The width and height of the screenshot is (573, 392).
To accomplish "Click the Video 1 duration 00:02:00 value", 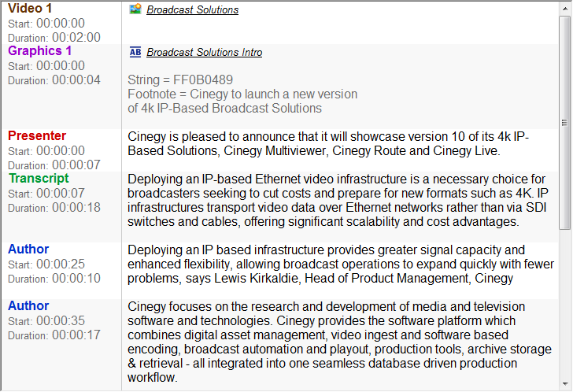I will pos(76,37).
